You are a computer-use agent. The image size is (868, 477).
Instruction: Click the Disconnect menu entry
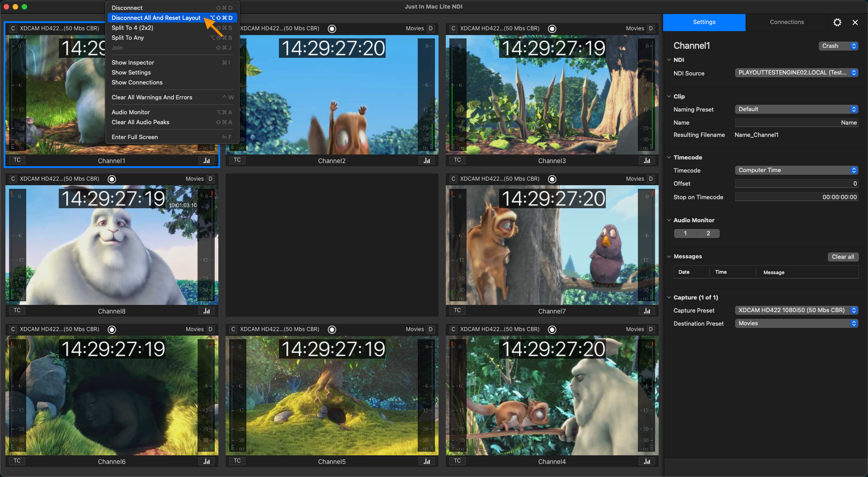pyautogui.click(x=172, y=8)
